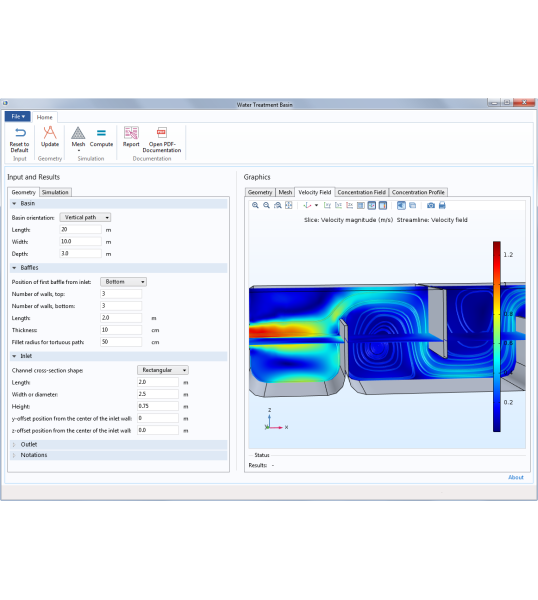
Task: Click the velocity color legend bar
Action: coord(497,336)
